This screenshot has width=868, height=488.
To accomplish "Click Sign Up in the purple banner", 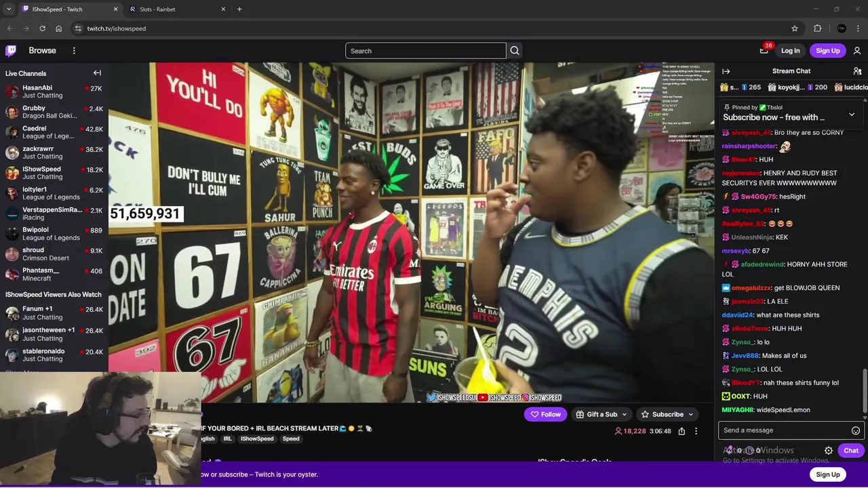I will pyautogui.click(x=827, y=474).
